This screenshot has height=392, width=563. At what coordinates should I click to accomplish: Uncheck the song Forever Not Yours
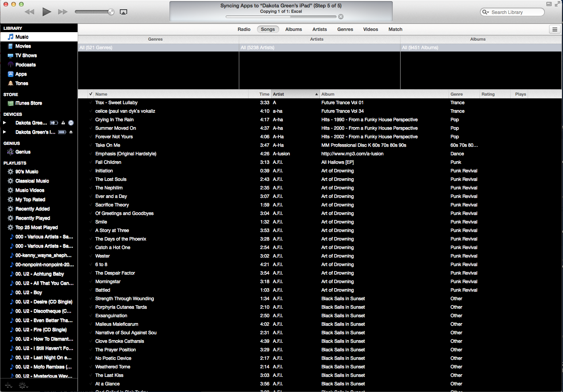coord(91,137)
